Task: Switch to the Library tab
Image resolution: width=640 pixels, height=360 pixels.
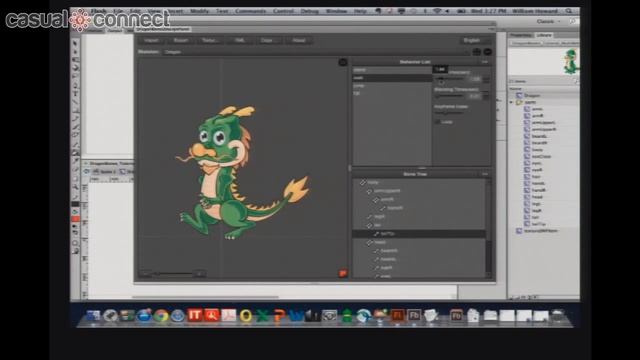Action: (x=544, y=35)
